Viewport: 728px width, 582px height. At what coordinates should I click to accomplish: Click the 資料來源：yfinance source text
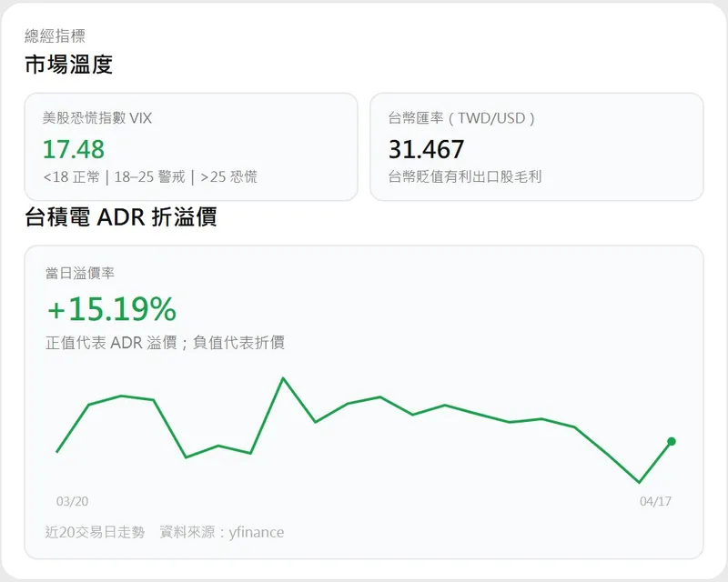(222, 532)
